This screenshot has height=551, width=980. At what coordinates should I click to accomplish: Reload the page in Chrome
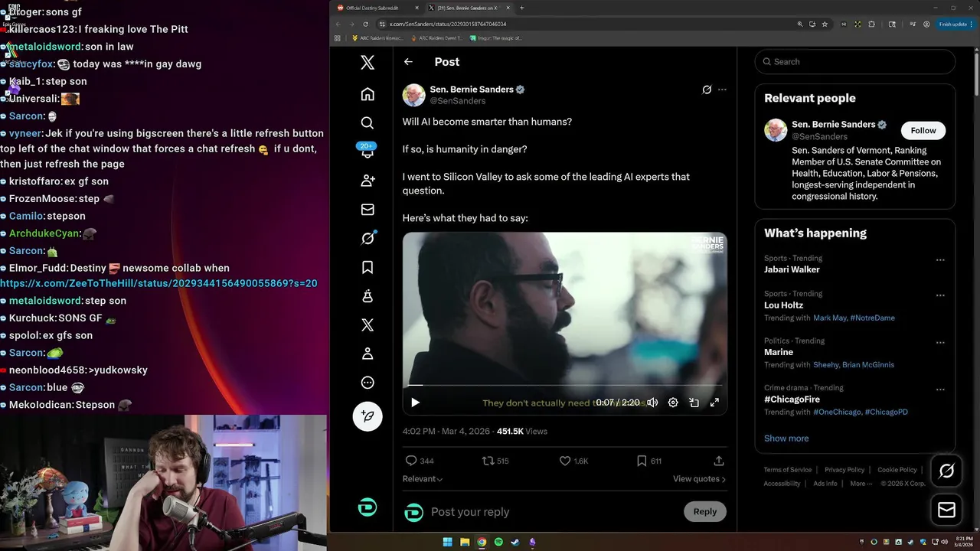click(x=365, y=24)
